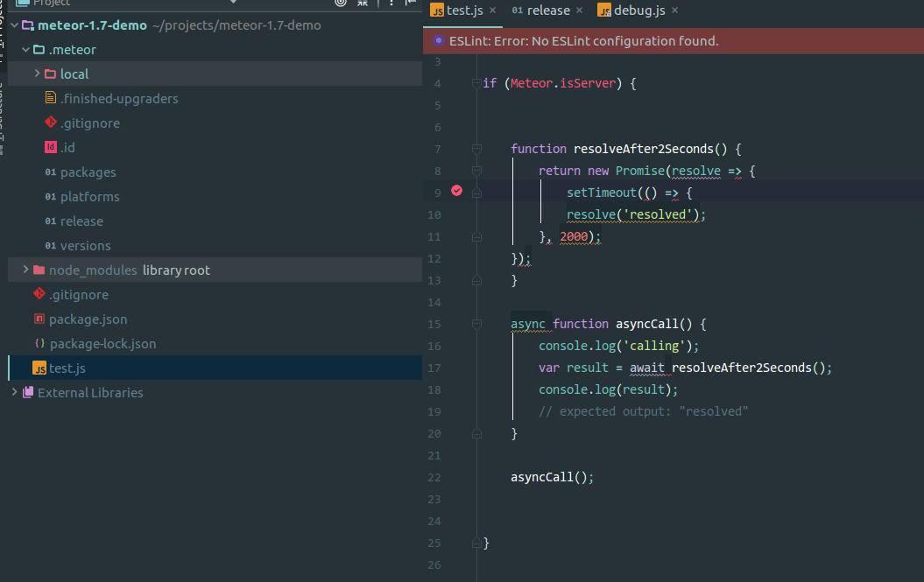Click the release file icon in tree

click(x=51, y=221)
